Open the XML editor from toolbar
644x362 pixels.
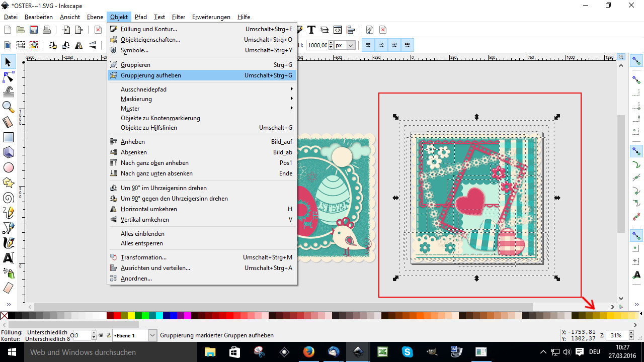click(338, 30)
